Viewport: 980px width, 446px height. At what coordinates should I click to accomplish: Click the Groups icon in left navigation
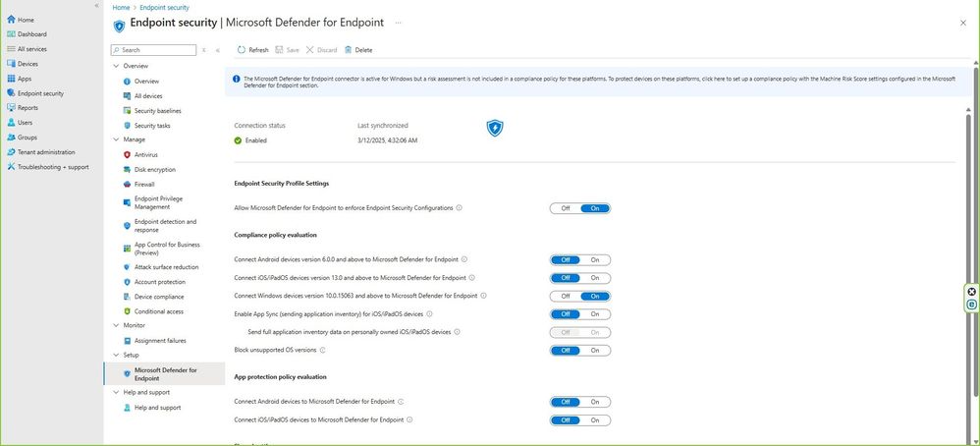point(11,137)
